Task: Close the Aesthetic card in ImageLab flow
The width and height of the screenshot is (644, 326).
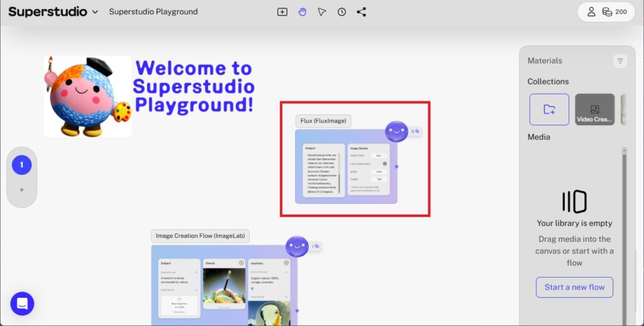Action: pyautogui.click(x=286, y=262)
